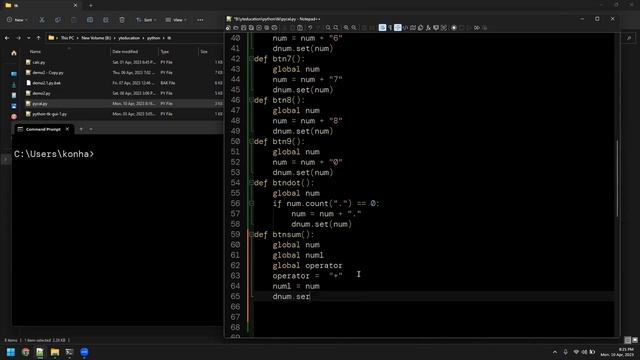The width and height of the screenshot is (640, 360).
Task: Click 'This PC' in the address breadcrumb
Action: point(68,38)
